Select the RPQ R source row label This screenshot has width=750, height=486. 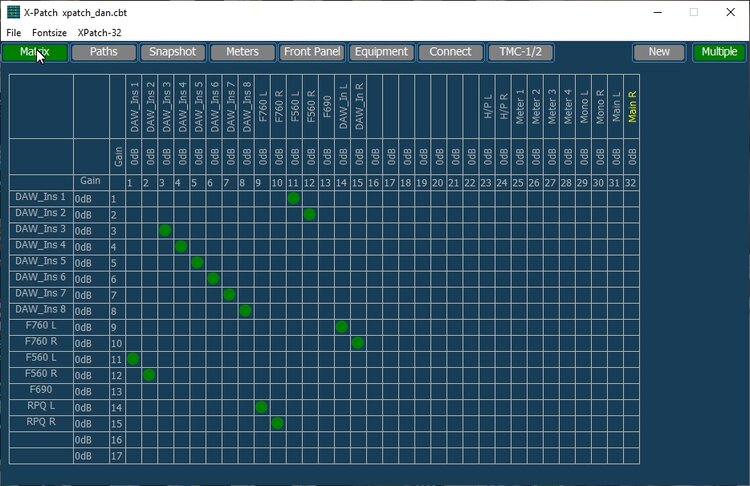coord(41,422)
